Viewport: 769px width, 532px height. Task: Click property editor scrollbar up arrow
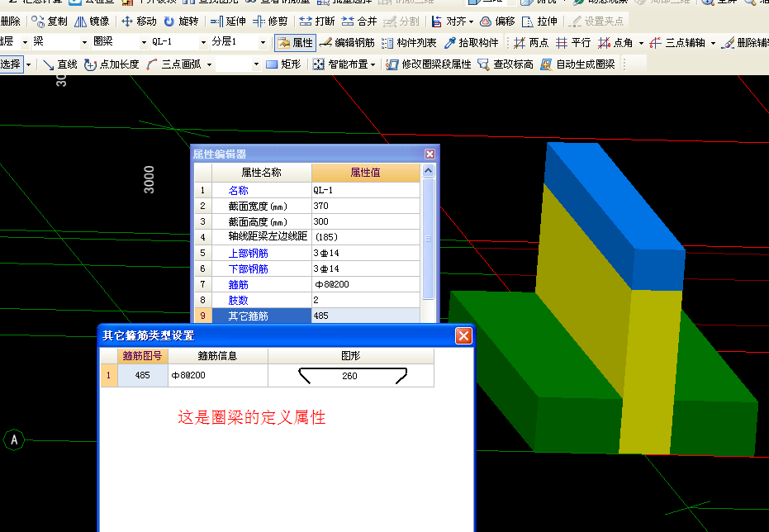(428, 171)
